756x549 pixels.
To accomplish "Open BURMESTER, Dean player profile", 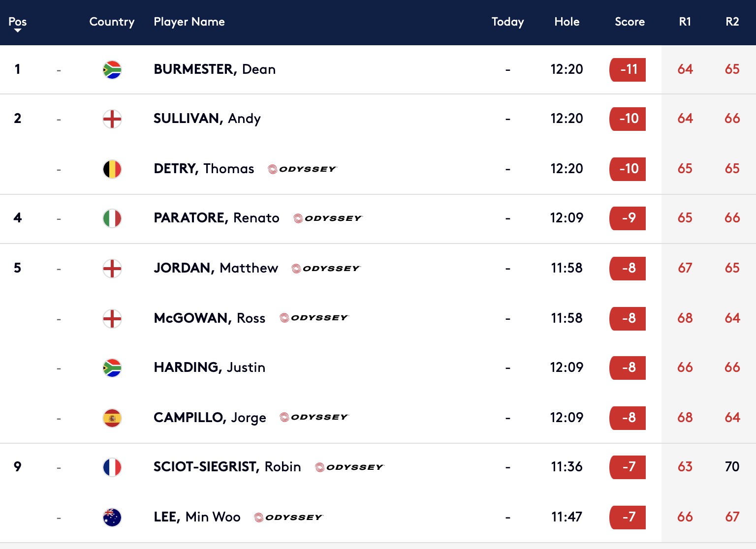I will (215, 69).
